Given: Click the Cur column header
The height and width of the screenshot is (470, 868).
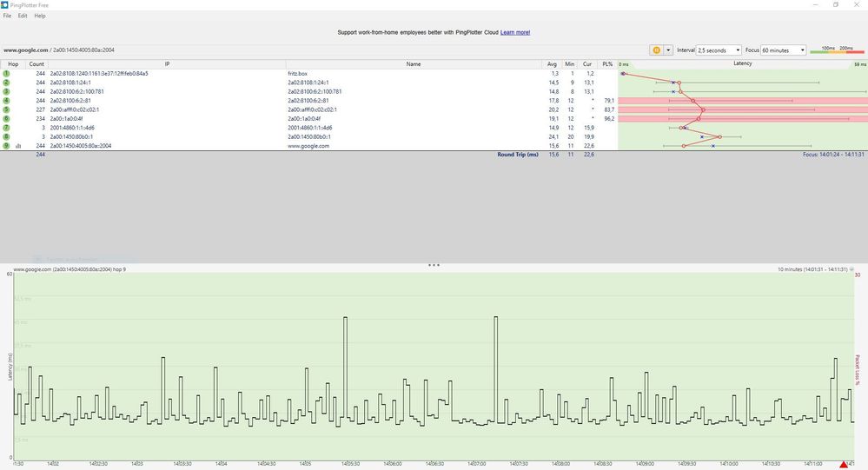Looking at the screenshot, I should click(x=587, y=64).
